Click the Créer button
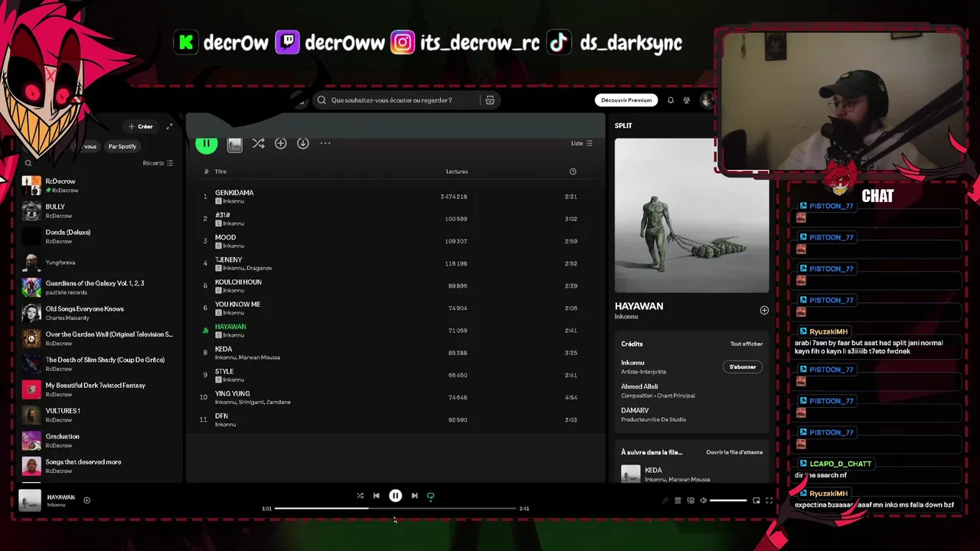This screenshot has height=551, width=980. pyautogui.click(x=141, y=126)
